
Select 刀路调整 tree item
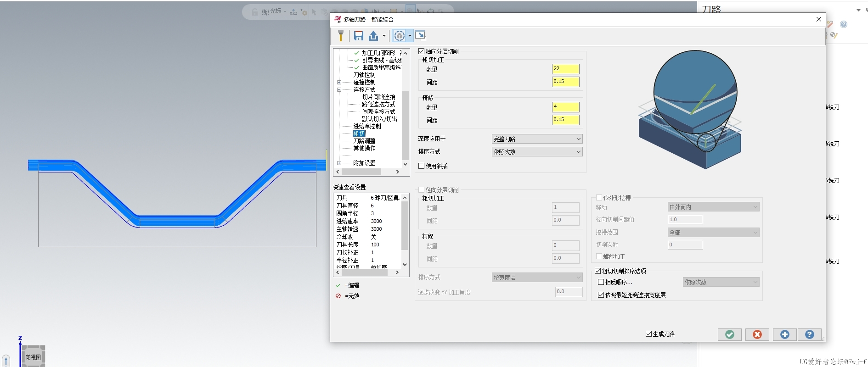coord(364,141)
